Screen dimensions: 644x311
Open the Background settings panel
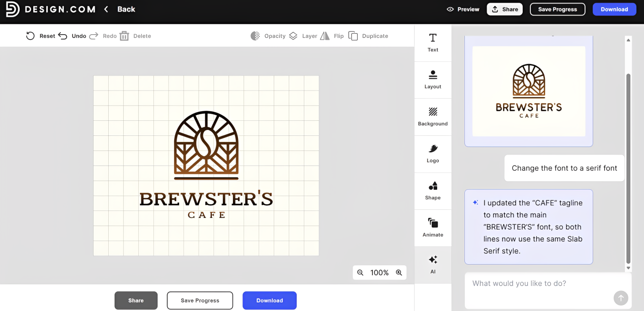[x=433, y=116]
